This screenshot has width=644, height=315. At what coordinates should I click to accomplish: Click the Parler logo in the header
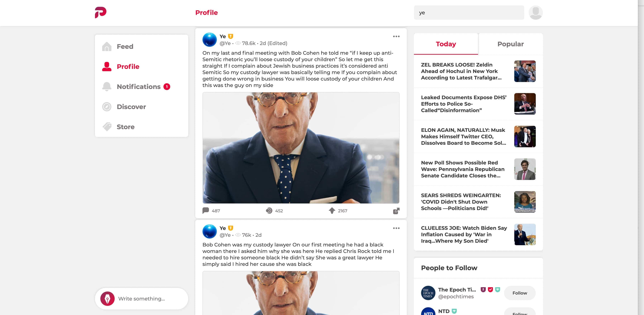tap(101, 13)
